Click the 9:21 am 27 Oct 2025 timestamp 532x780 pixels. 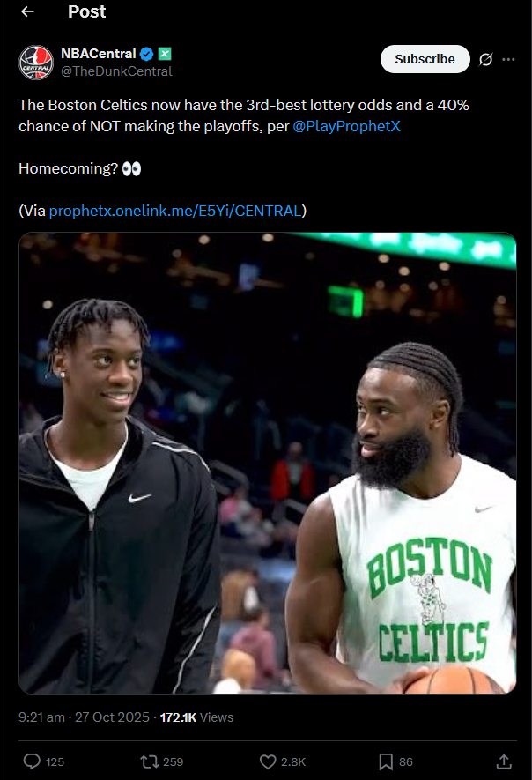tap(84, 717)
